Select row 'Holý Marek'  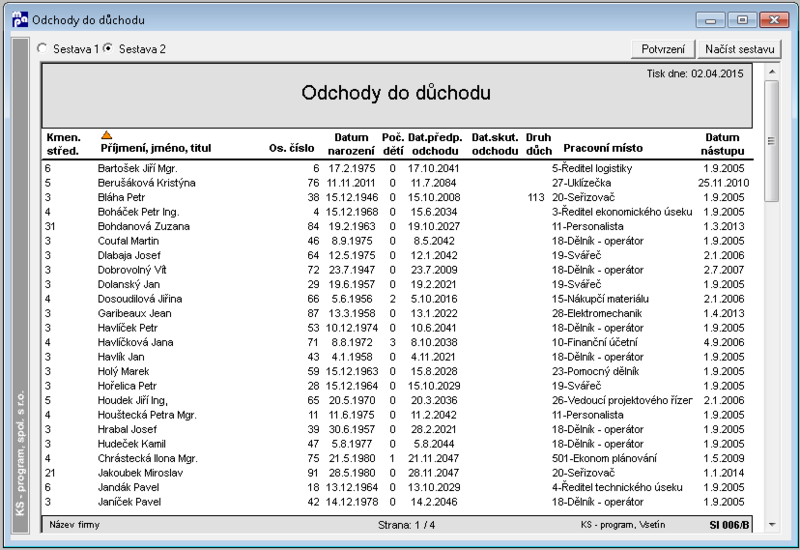coord(397,371)
